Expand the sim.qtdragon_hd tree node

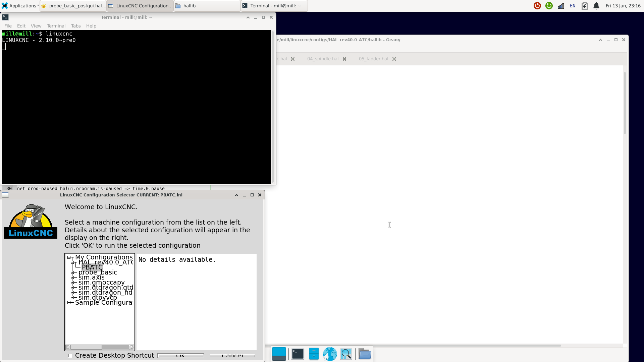pos(72,293)
